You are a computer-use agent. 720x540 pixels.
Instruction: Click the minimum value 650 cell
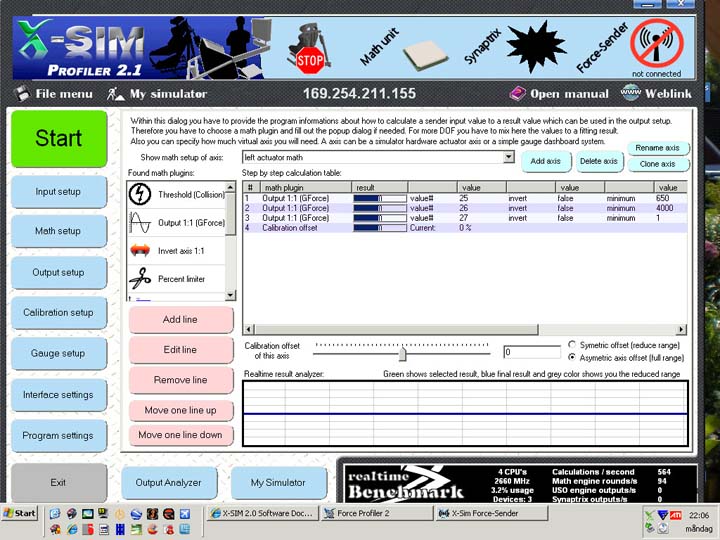(663, 198)
